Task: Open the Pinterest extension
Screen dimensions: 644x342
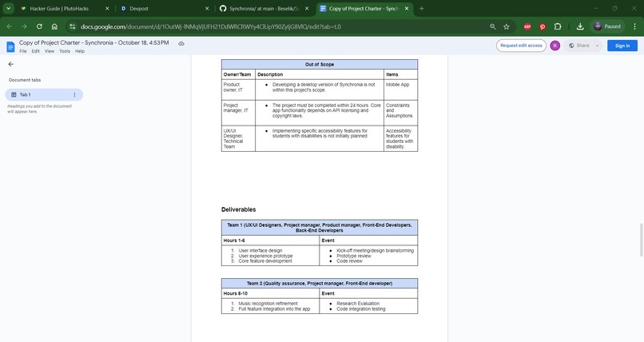Action: pos(543,26)
